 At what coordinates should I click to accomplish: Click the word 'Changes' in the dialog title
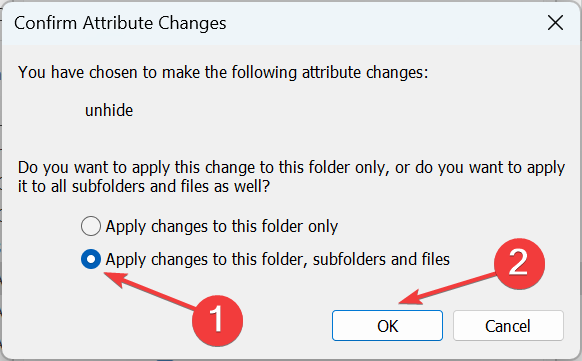(x=192, y=24)
